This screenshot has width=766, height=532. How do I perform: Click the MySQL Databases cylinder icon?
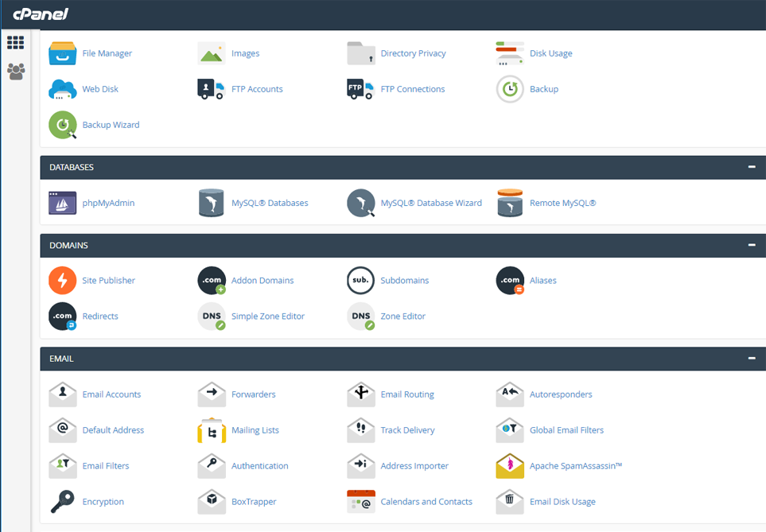point(212,203)
